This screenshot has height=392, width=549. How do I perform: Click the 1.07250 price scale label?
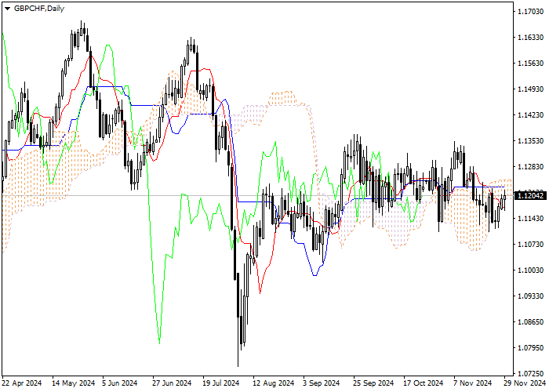click(530, 374)
